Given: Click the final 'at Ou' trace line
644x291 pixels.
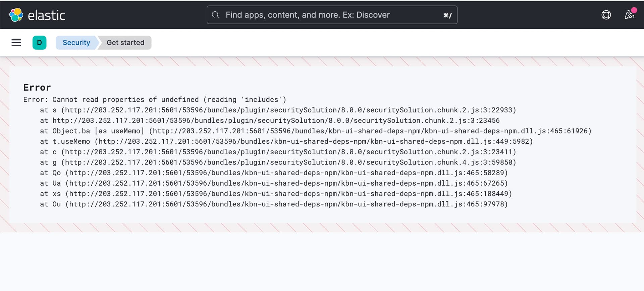Looking at the screenshot, I should [274, 204].
